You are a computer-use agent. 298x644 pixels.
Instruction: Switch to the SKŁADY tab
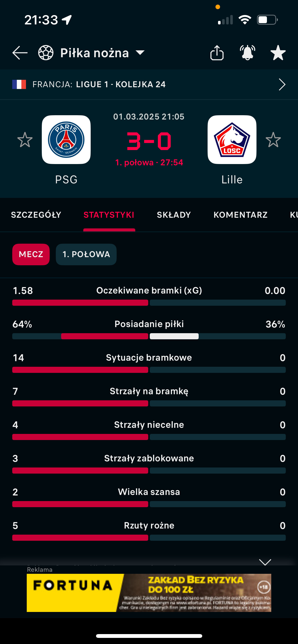click(x=174, y=215)
